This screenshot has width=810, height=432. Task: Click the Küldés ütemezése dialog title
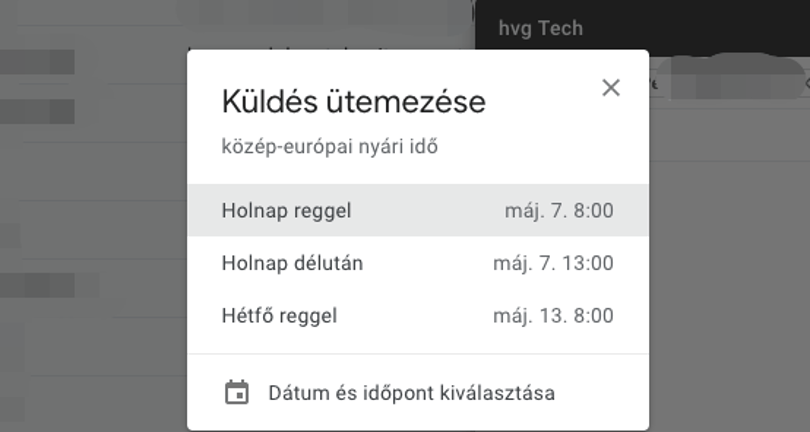[353, 101]
